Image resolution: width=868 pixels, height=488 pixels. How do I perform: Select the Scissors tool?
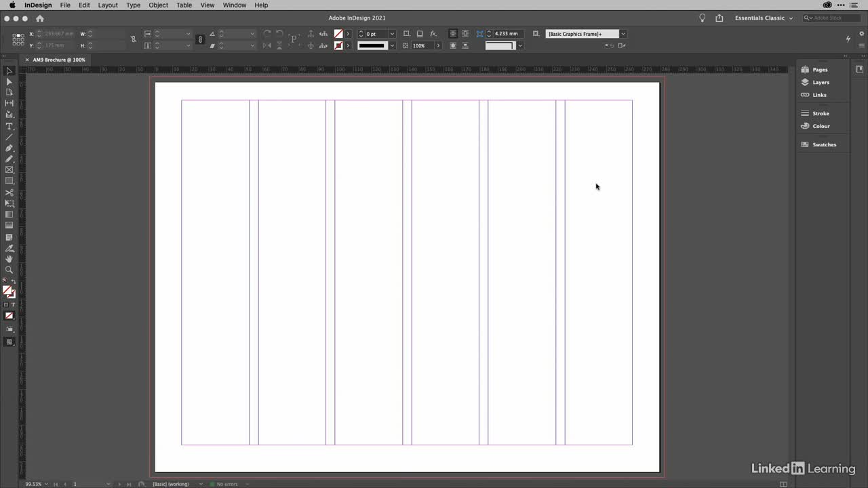(x=9, y=192)
